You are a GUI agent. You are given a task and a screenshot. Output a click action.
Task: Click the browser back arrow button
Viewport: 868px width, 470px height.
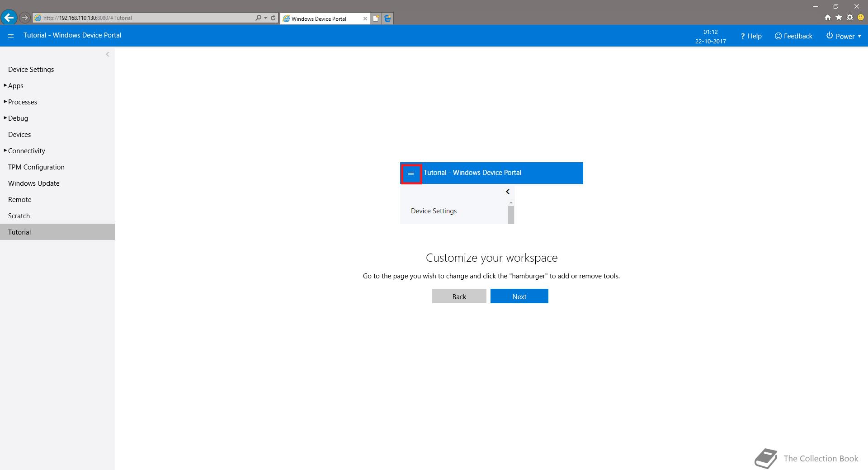tap(9, 18)
